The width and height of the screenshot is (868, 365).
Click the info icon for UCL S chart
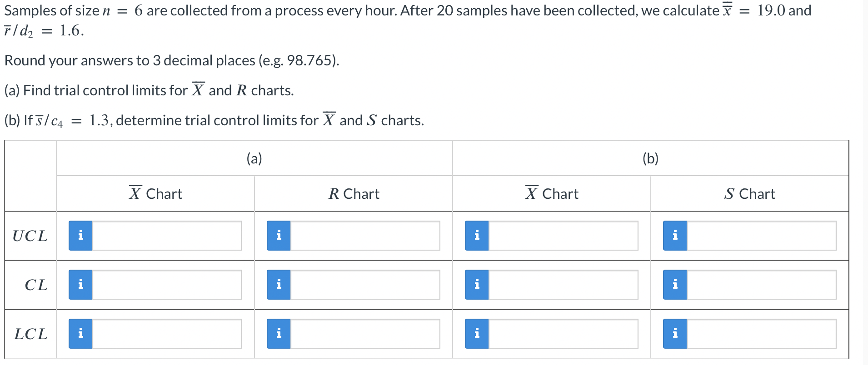click(675, 235)
